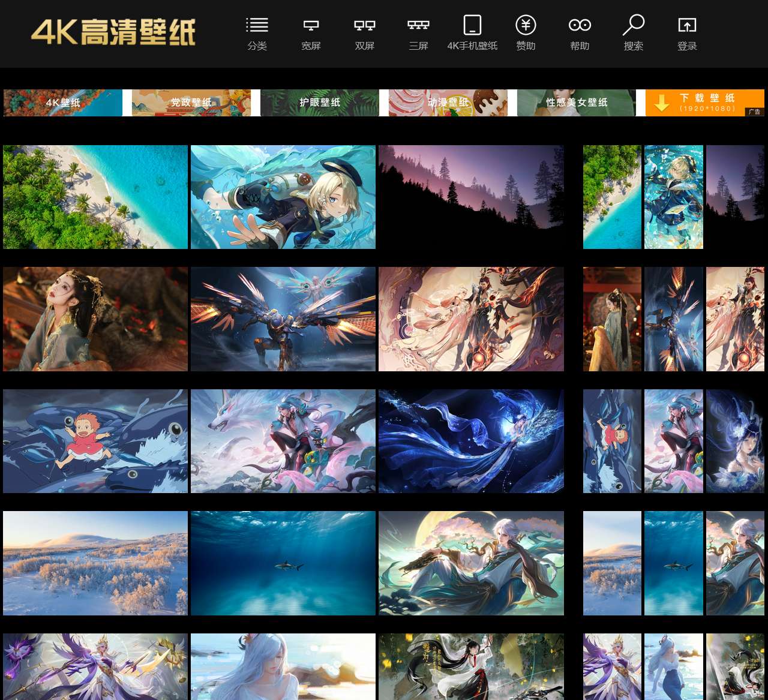This screenshot has height=700, width=768.
Task: Open the 护眼壁纸 category banner
Action: click(320, 103)
